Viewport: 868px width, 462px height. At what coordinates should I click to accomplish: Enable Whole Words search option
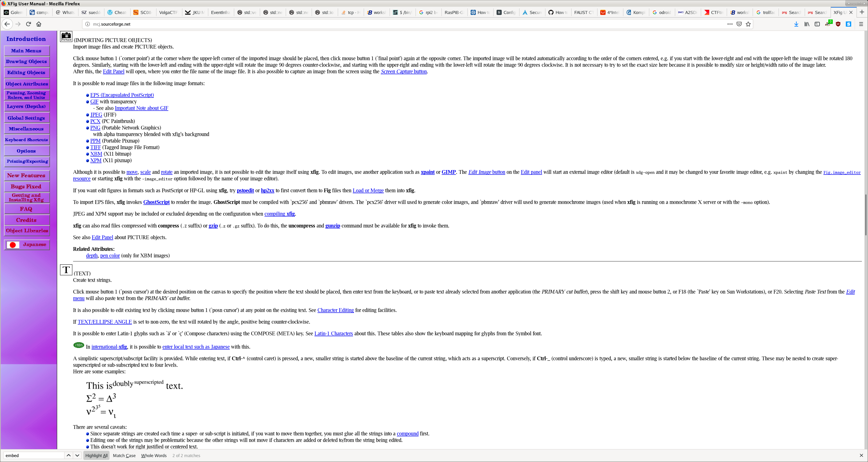[154, 456]
